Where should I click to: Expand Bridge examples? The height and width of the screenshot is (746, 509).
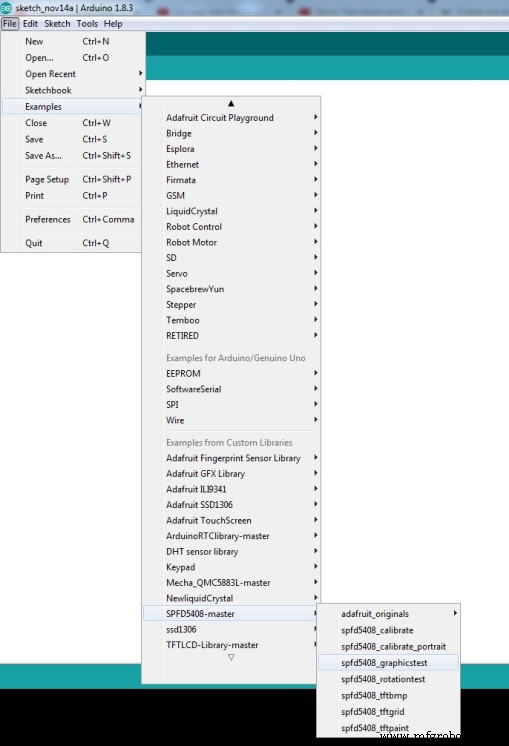pos(231,133)
